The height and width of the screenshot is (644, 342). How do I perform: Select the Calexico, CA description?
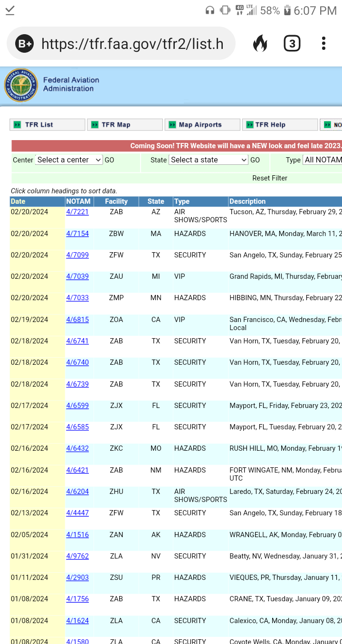point(285,621)
